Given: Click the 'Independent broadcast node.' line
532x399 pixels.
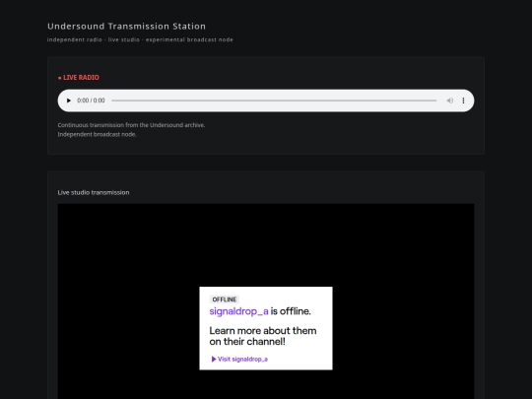Looking at the screenshot, I should [x=97, y=134].
